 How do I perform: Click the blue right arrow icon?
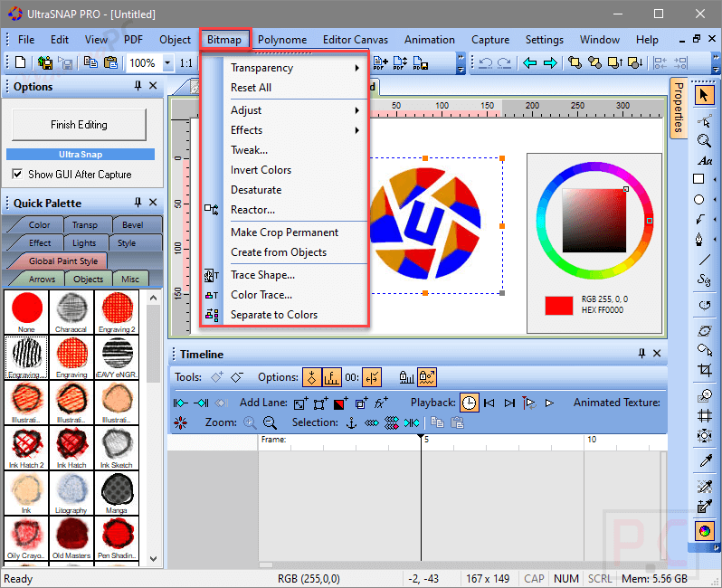coord(550,63)
